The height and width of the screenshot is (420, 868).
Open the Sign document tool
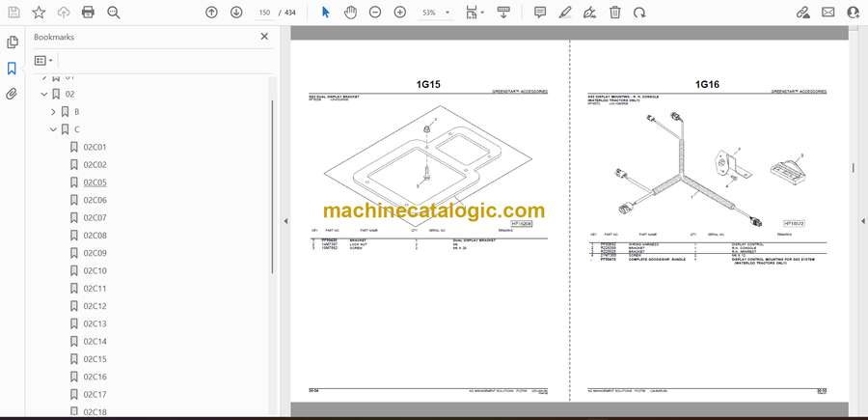pyautogui.click(x=590, y=13)
